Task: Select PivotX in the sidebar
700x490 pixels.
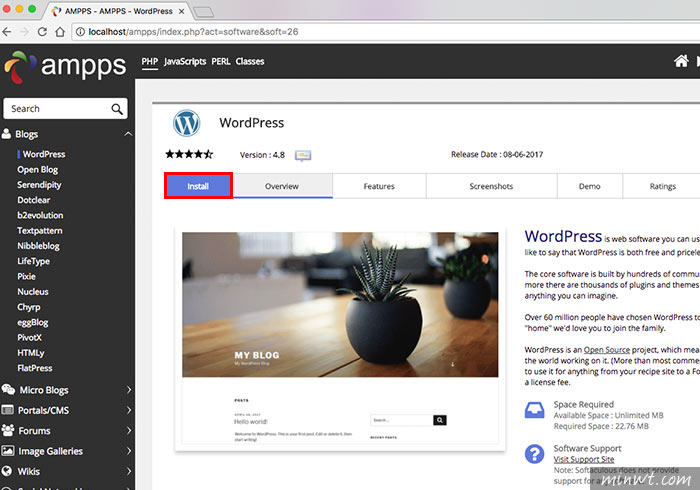Action: [29, 337]
